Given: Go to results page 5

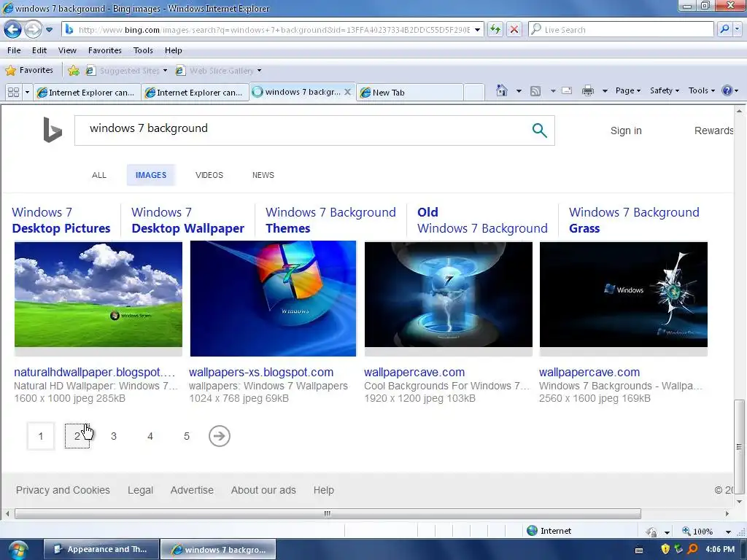Looking at the screenshot, I should (x=187, y=436).
